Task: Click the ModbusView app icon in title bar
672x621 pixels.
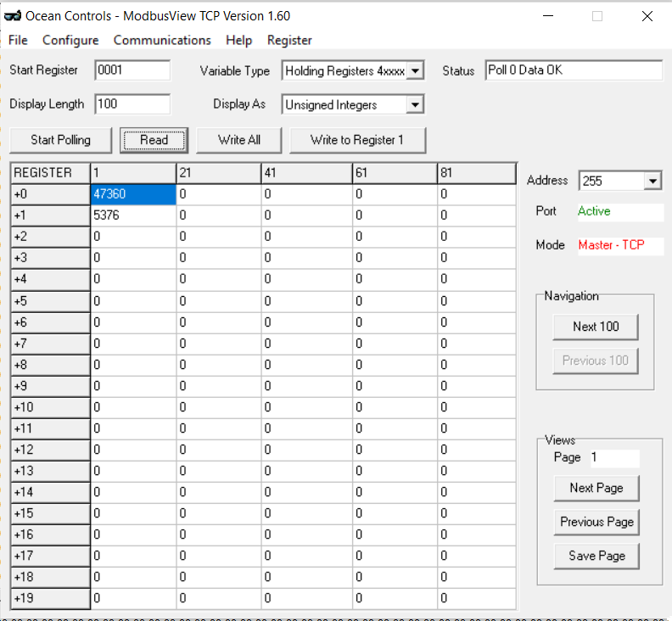Action: [x=13, y=16]
